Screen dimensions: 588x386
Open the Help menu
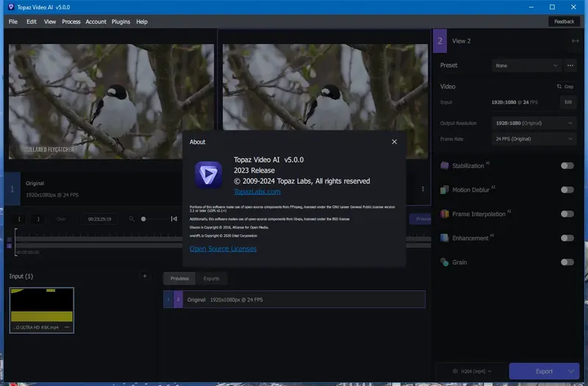point(142,22)
